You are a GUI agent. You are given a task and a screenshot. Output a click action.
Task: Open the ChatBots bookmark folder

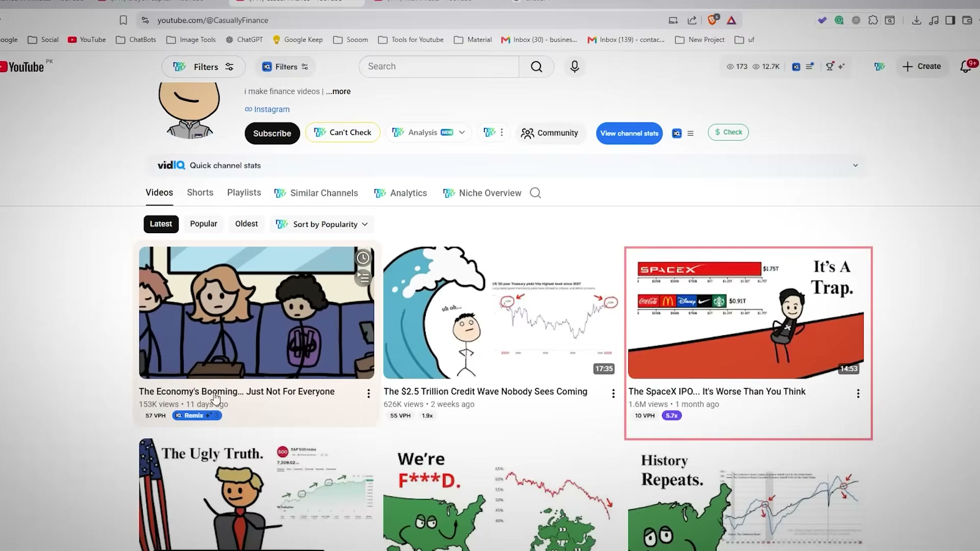coord(136,40)
